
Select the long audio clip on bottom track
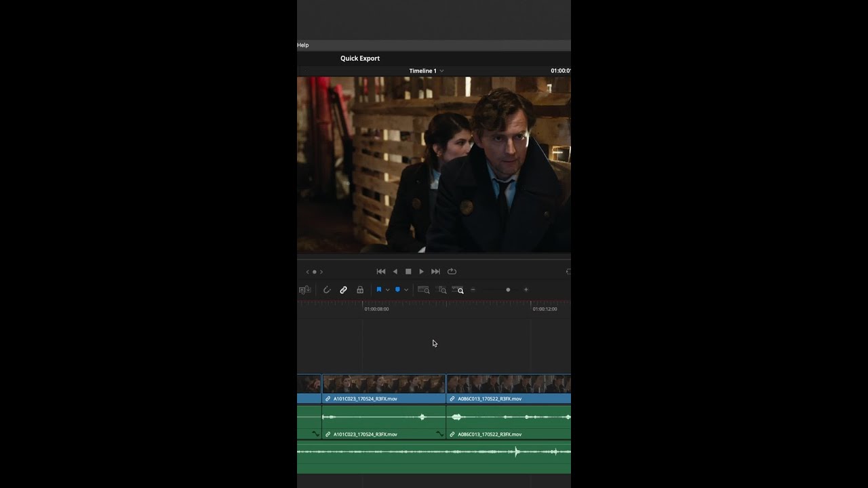pyautogui.click(x=434, y=457)
